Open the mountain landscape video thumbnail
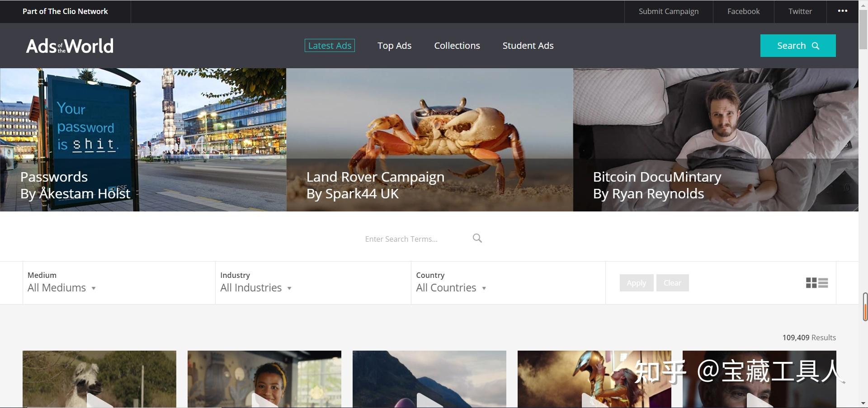The image size is (868, 408). 429,379
